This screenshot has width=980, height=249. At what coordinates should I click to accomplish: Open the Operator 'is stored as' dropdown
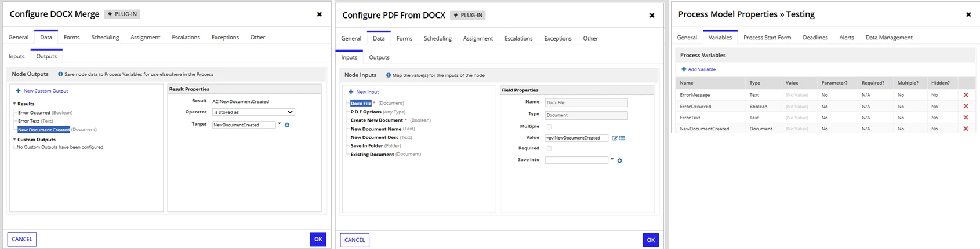(x=253, y=112)
